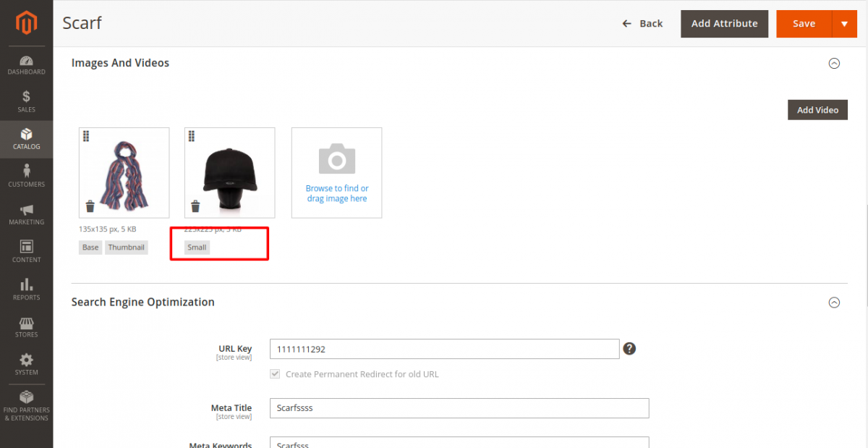Screen dimensions: 868x448
Task: Open the System menu item
Action: [26, 364]
